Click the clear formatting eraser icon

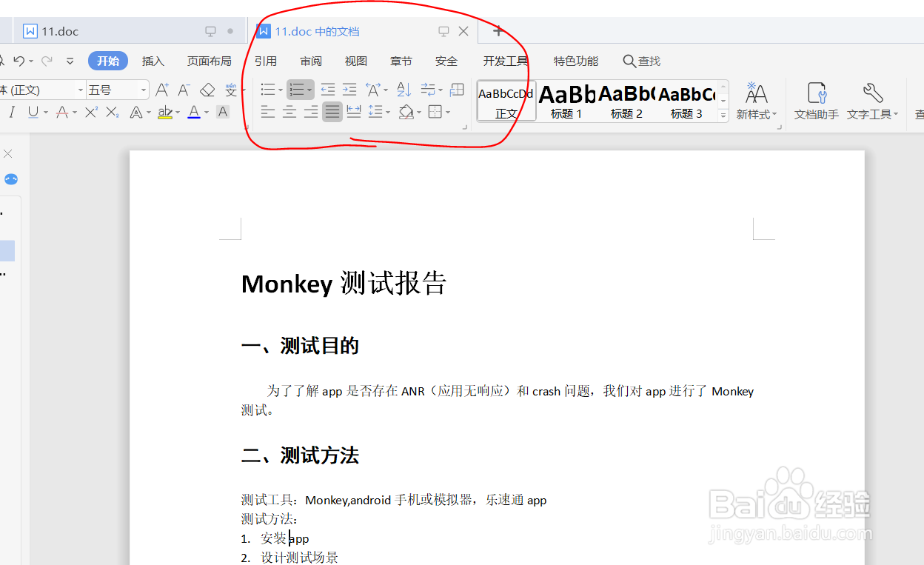click(207, 90)
